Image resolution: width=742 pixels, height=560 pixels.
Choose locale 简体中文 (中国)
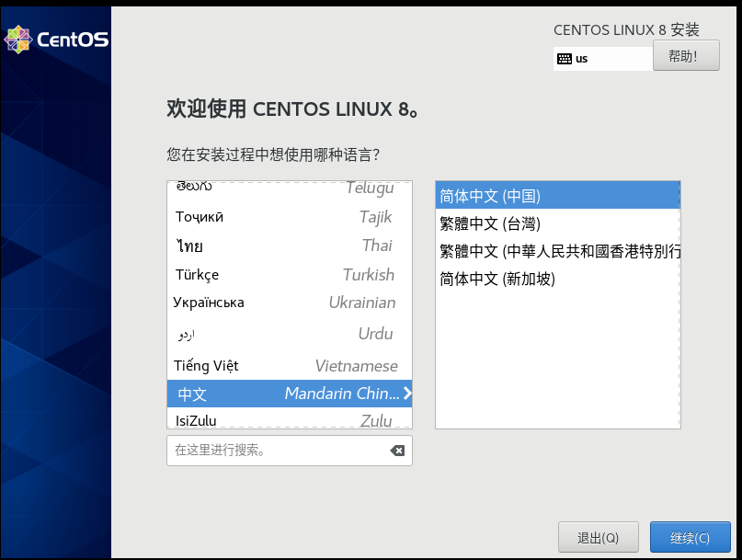click(x=557, y=196)
